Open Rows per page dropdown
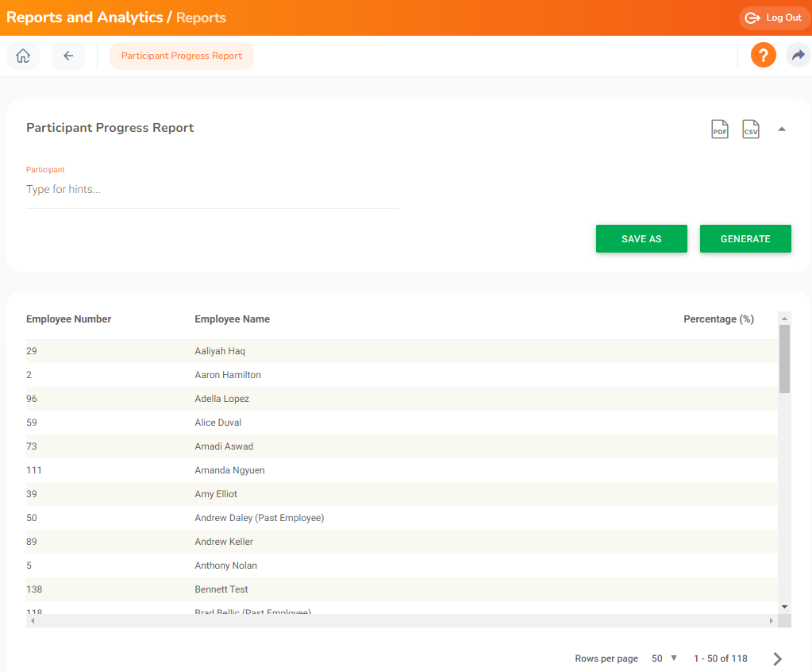Image resolution: width=812 pixels, height=672 pixels. (x=664, y=658)
